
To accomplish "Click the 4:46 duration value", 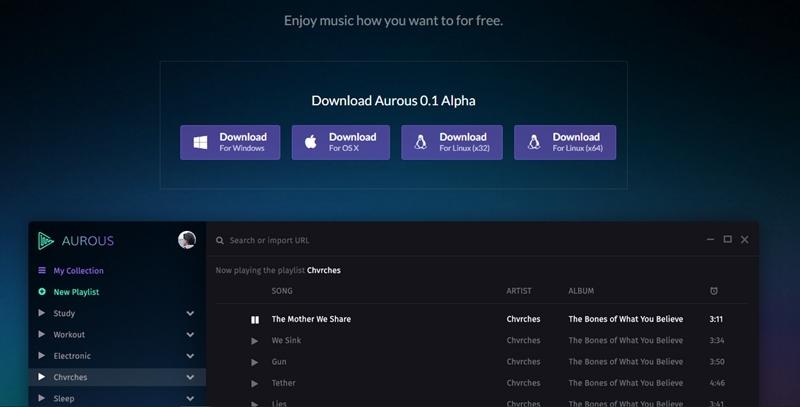I will coord(717,383).
